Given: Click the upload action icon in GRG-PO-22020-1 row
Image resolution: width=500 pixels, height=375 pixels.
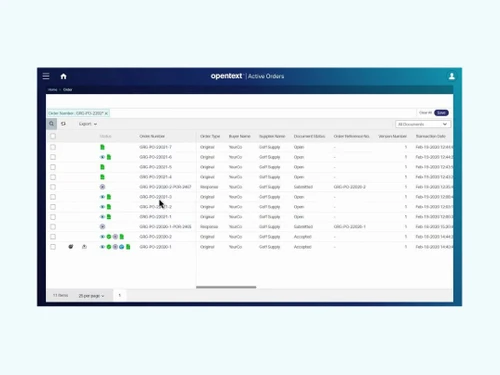Looking at the screenshot, I should tap(84, 247).
